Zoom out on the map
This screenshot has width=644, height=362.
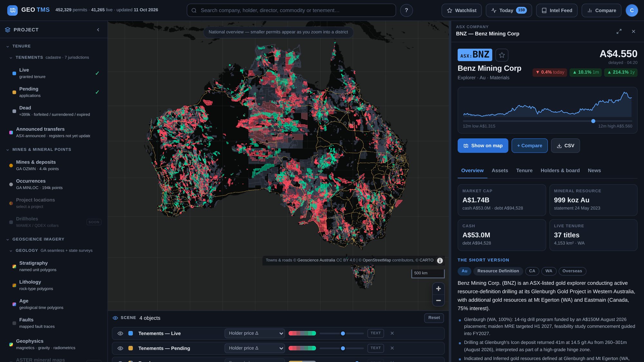coord(438,300)
